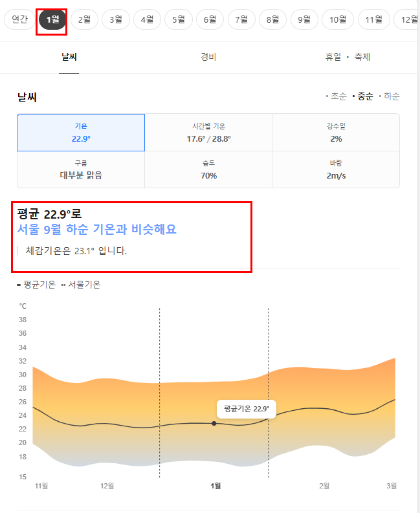Screen dimensions: 420x513
Task: Select the 바람 2m/s card
Action: 336,169
